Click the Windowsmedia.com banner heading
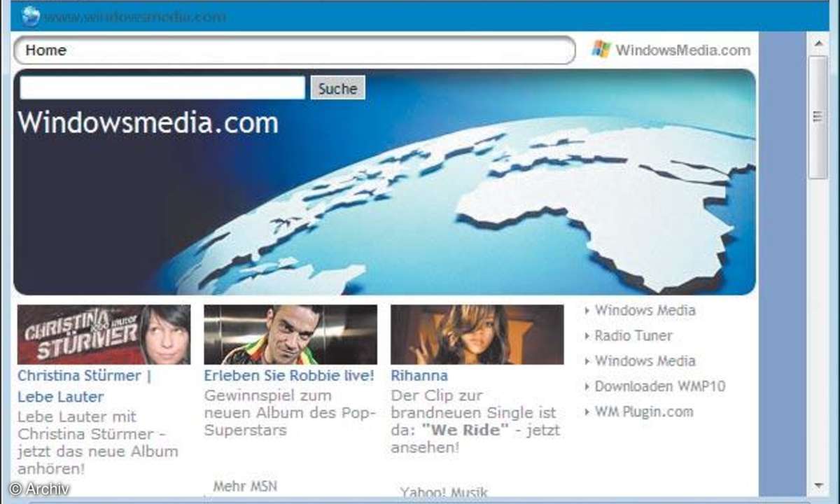Screen dimensions: 840x504 [x=148, y=122]
